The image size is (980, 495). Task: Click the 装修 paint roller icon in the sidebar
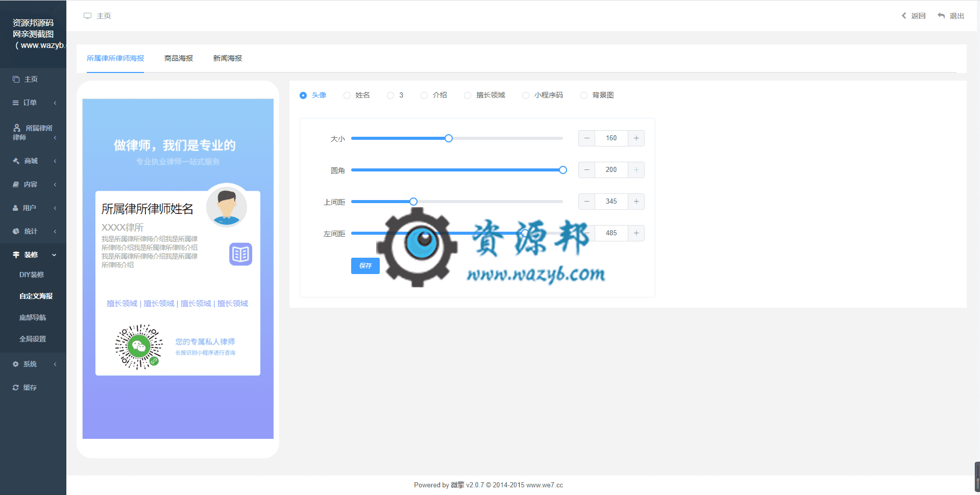click(16, 255)
